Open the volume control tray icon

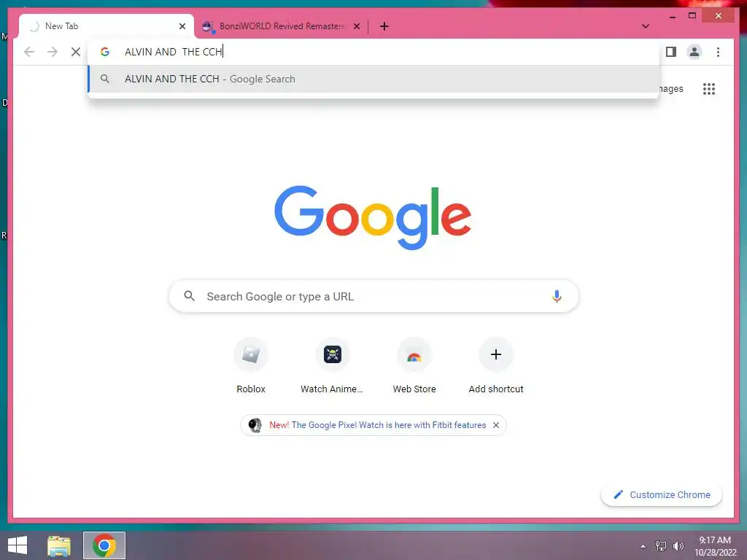[678, 546]
